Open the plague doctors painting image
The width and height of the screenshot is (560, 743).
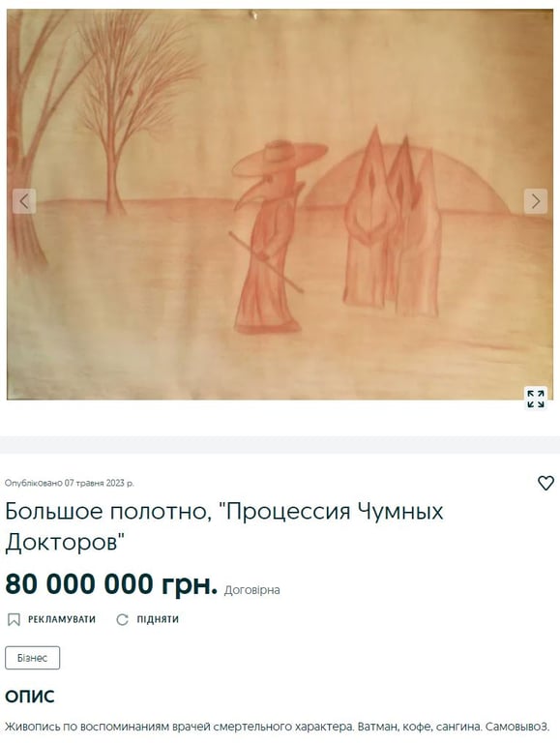click(280, 204)
